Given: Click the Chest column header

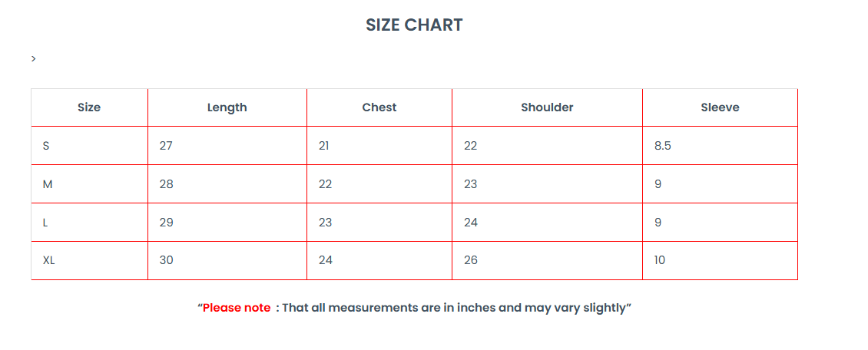Looking at the screenshot, I should pyautogui.click(x=379, y=107).
